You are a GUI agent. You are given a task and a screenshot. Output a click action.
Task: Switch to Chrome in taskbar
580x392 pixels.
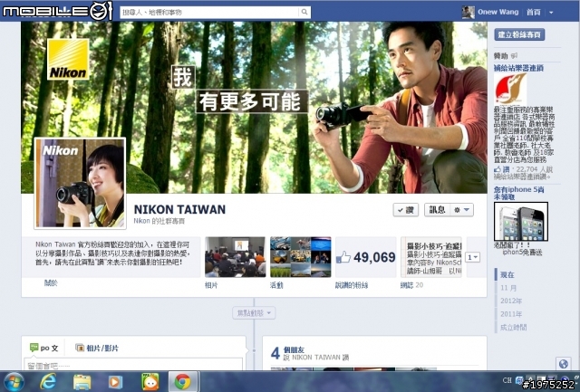(183, 382)
